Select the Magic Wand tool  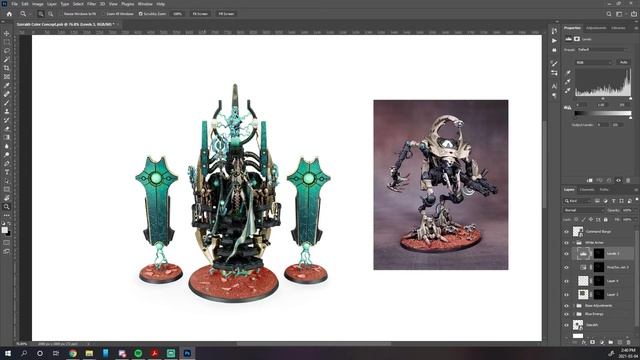pos(7,60)
